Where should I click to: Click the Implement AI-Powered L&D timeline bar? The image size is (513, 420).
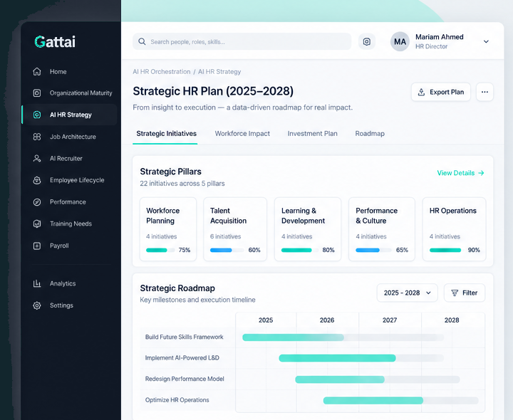pyautogui.click(x=337, y=358)
